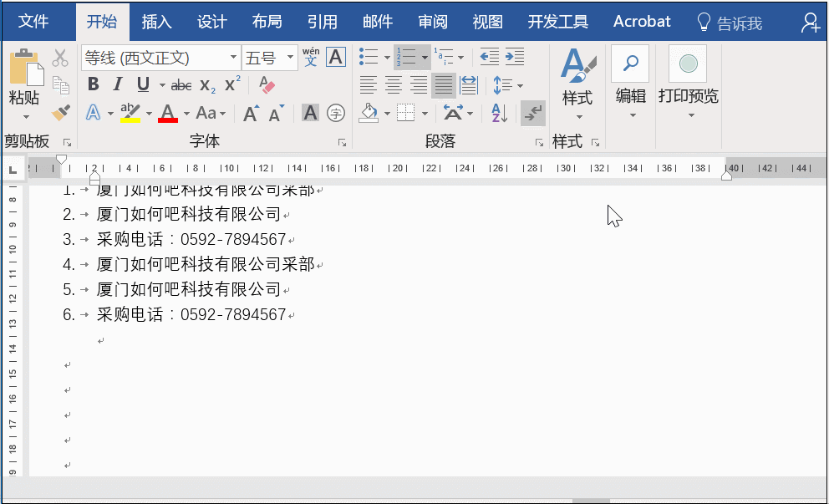Toggle justified text alignment
The height and width of the screenshot is (504, 829).
click(x=444, y=84)
